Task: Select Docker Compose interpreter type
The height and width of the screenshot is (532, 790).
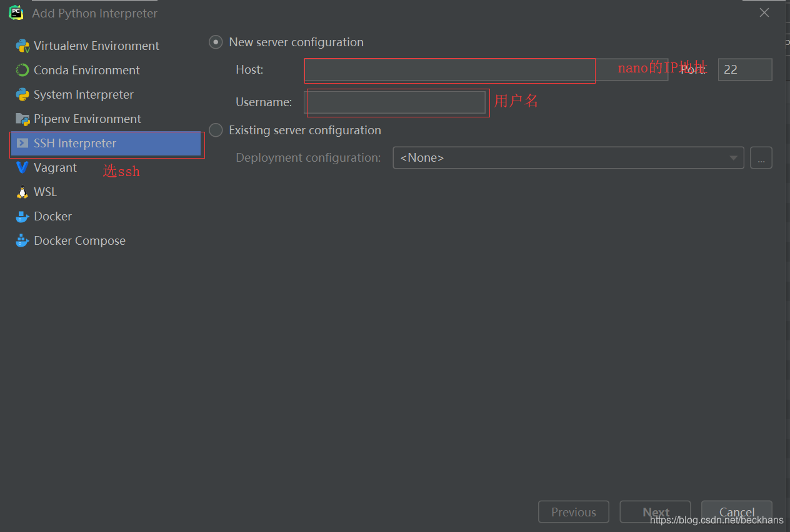Action: [105, 240]
